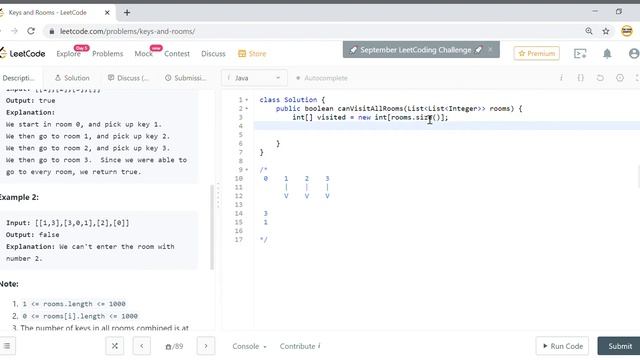The height and width of the screenshot is (360, 640).
Task: Open the Explore menu
Action: (69, 54)
